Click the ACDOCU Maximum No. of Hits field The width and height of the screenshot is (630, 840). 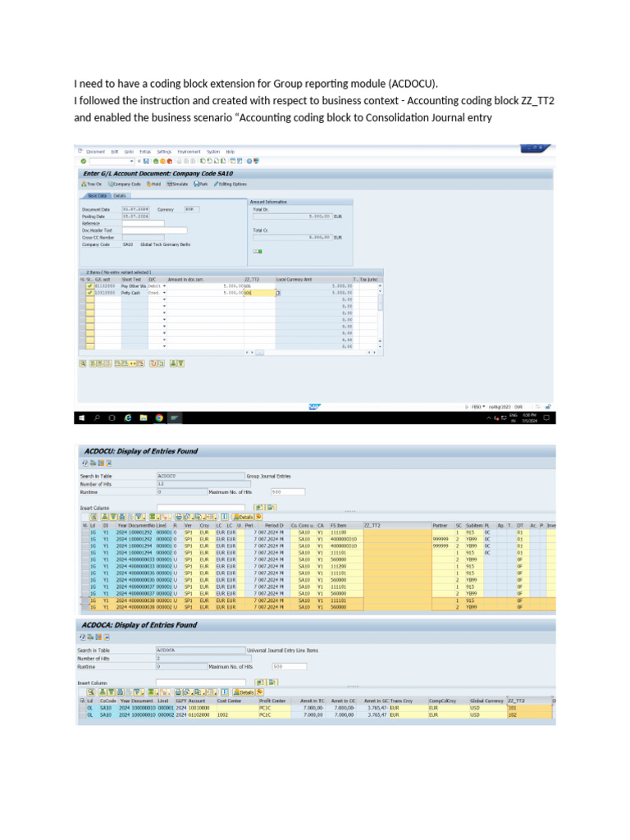pyautogui.click(x=288, y=492)
